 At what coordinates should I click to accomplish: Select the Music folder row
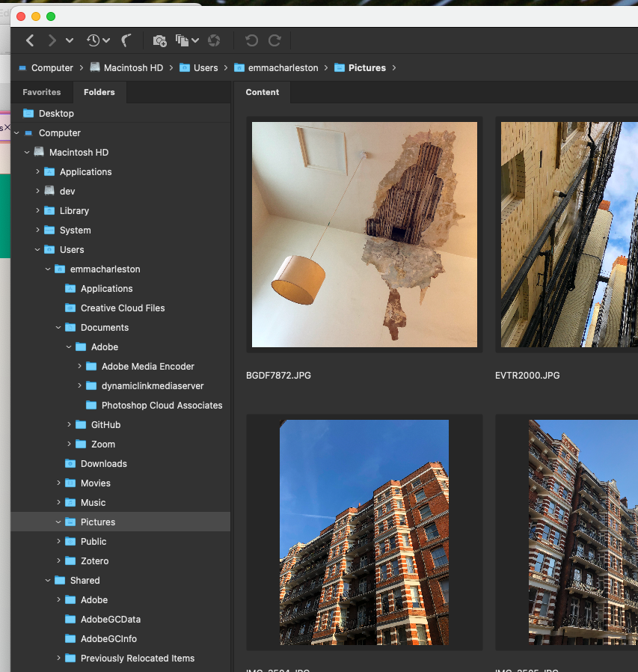pyautogui.click(x=120, y=502)
